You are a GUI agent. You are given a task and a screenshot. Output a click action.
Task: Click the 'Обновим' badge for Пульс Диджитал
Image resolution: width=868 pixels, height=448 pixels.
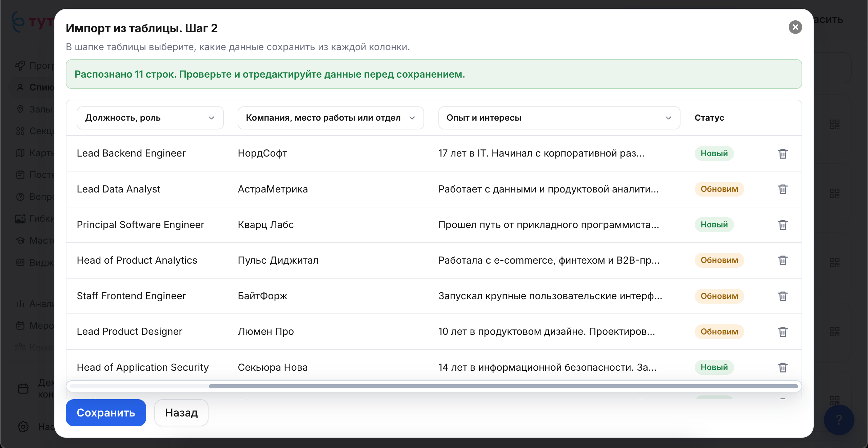(719, 260)
